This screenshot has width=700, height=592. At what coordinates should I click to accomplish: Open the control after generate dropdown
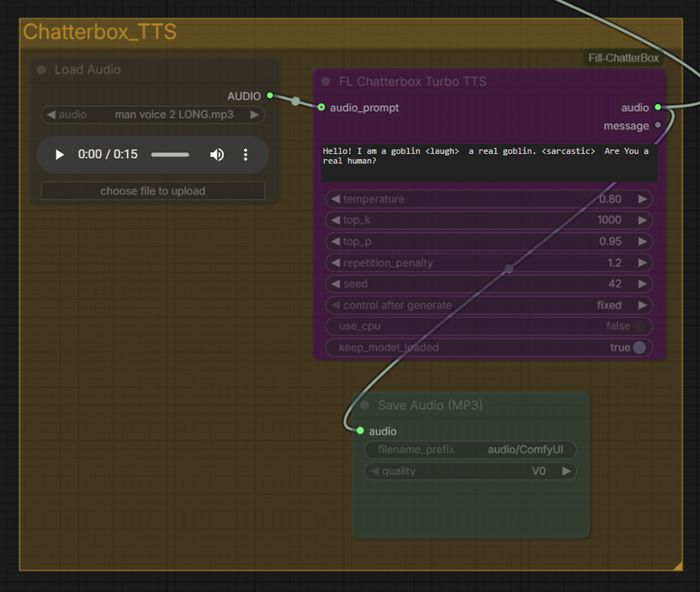click(488, 305)
